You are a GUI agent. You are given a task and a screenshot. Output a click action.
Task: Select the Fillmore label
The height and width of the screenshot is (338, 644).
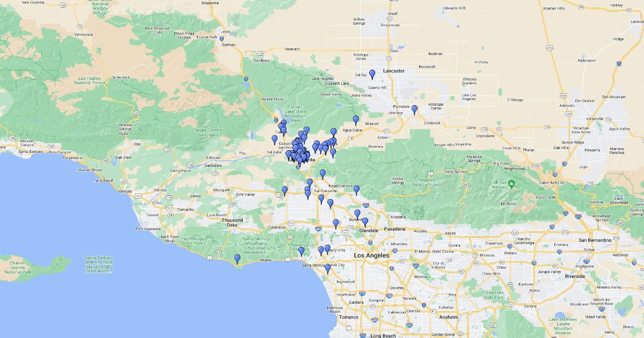click(213, 158)
